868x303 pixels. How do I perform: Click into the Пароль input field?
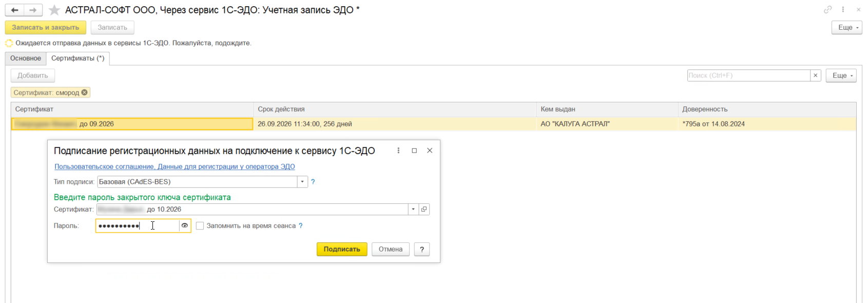137,226
